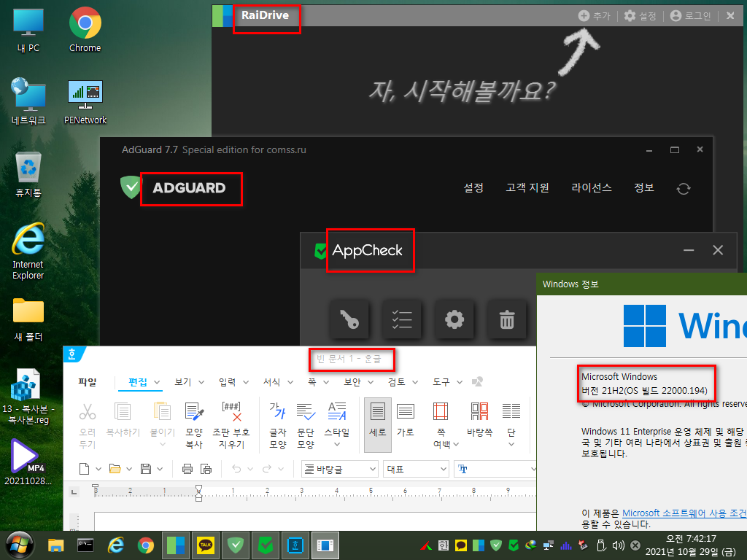This screenshot has width=747, height=560.
Task: Click the AdGuard refresh update icon
Action: click(684, 189)
